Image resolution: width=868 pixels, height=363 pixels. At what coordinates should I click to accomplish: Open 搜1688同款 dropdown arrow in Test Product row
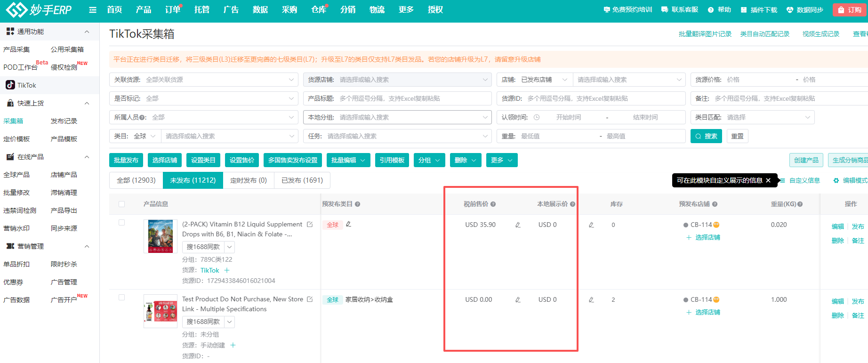pyautogui.click(x=229, y=322)
